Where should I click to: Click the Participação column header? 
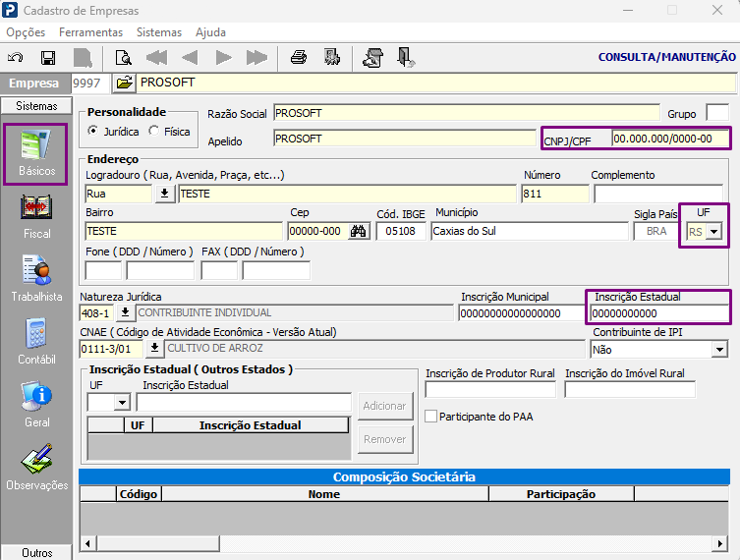(561, 494)
